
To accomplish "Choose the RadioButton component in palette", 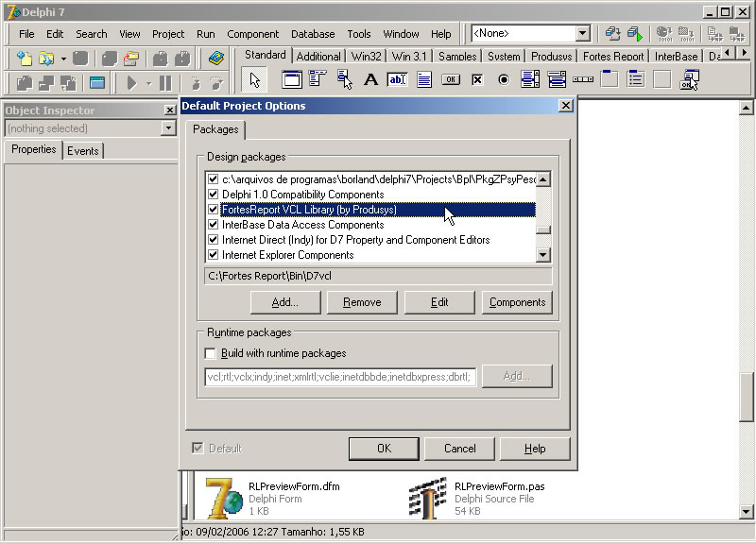I will pos(504,79).
